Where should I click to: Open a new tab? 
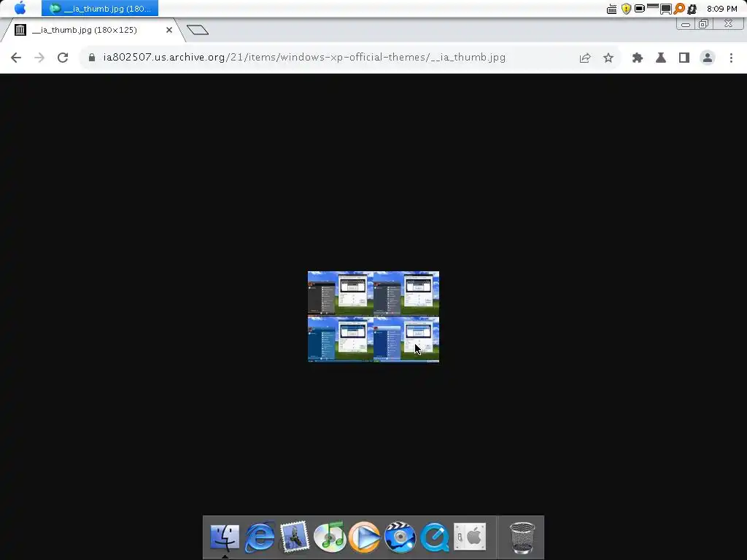[x=198, y=30]
